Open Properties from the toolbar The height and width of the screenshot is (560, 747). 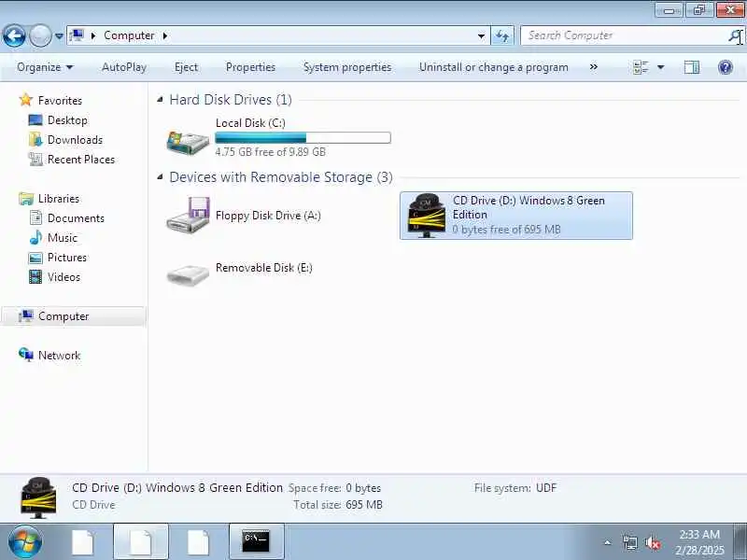pos(250,67)
